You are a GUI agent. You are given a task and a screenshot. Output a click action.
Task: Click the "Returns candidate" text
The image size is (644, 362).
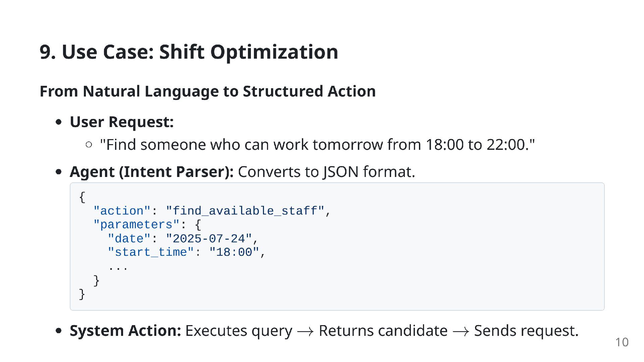pyautogui.click(x=383, y=331)
